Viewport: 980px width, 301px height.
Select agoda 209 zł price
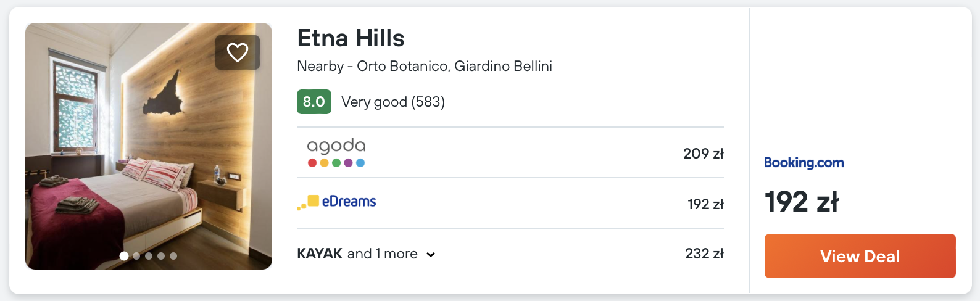coord(703,154)
